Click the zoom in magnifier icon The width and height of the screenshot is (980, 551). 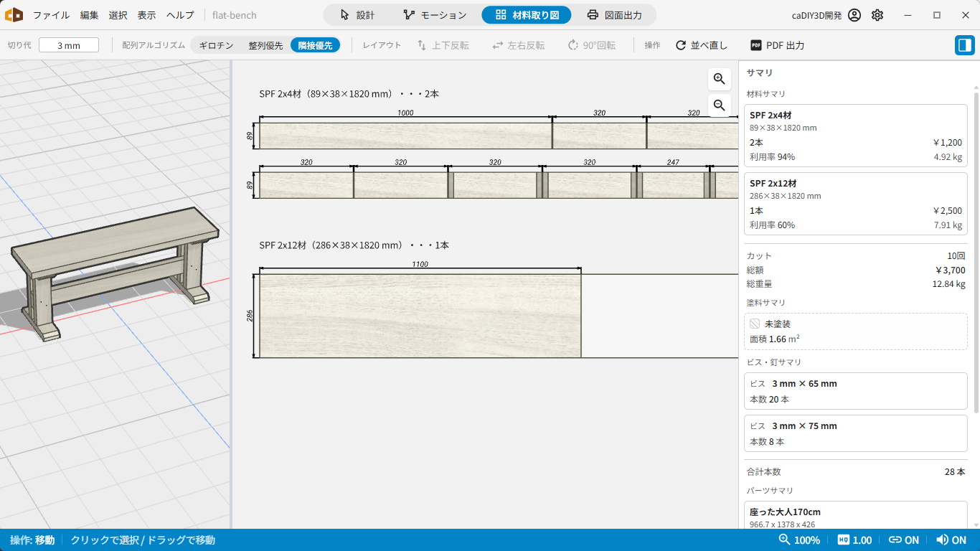pos(720,79)
